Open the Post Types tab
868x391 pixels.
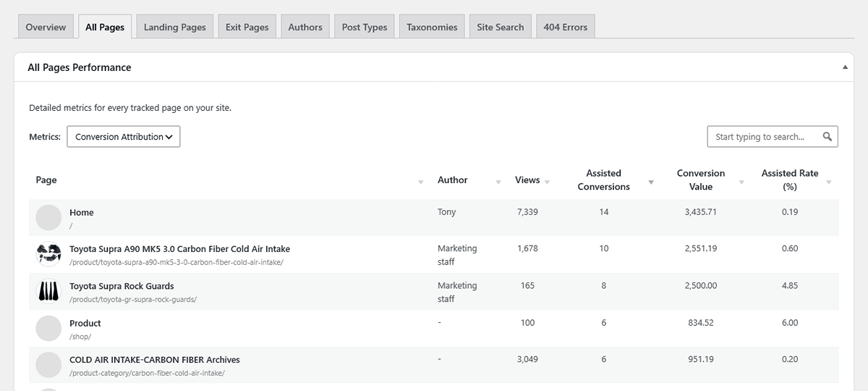[365, 27]
